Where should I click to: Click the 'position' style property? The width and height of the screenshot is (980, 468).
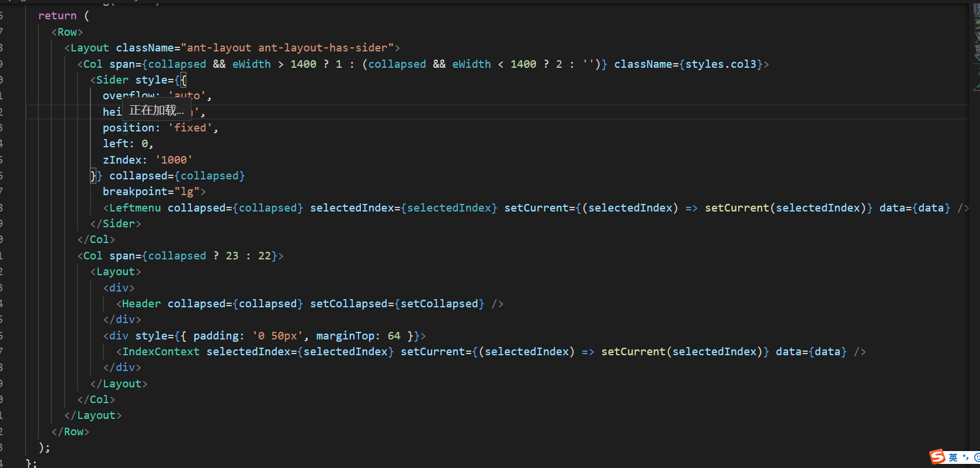[128, 128]
